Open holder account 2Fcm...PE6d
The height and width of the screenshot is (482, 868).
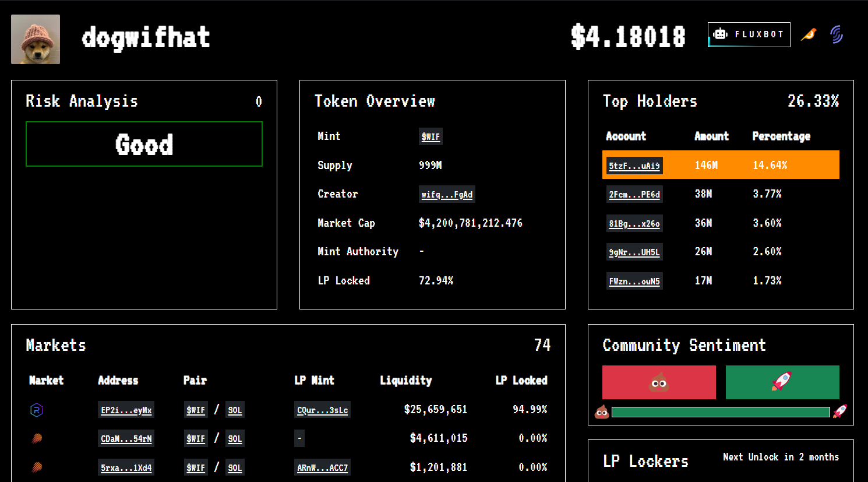(x=634, y=194)
